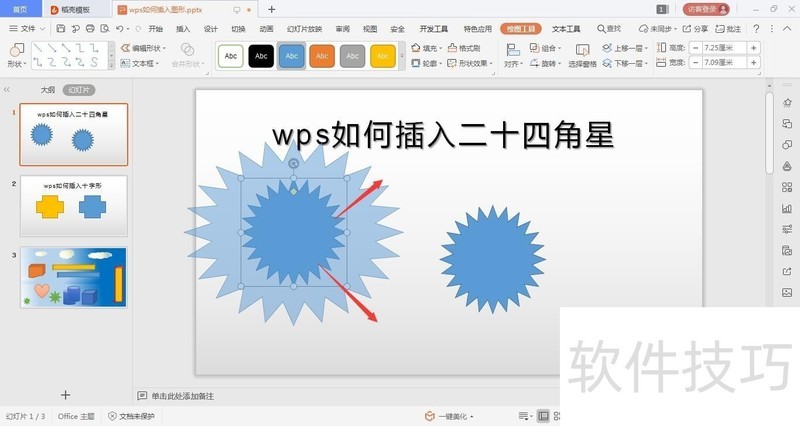Switch to normal view icon in status bar
800x426 pixels.
coord(543,416)
